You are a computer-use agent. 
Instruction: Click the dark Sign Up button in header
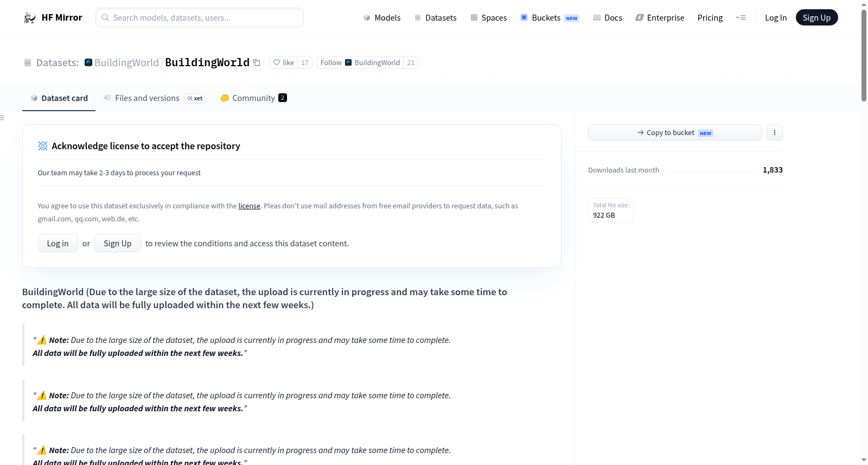(x=816, y=18)
